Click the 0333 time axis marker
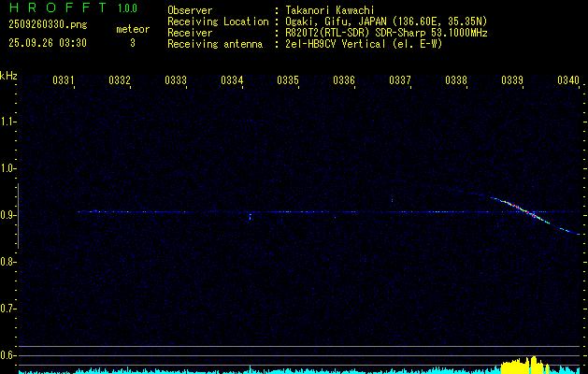The image size is (588, 374). (x=176, y=79)
